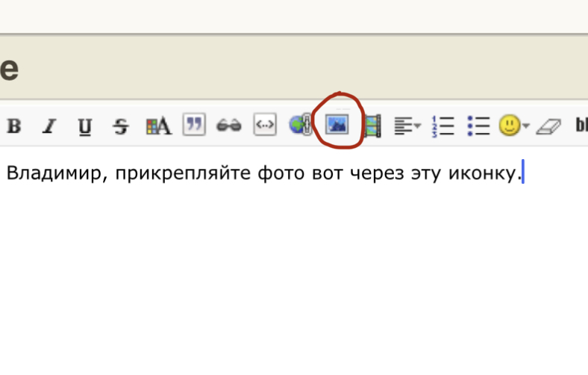Insert a code block
Image resolution: width=588 pixels, height=375 pixels.
(x=265, y=125)
